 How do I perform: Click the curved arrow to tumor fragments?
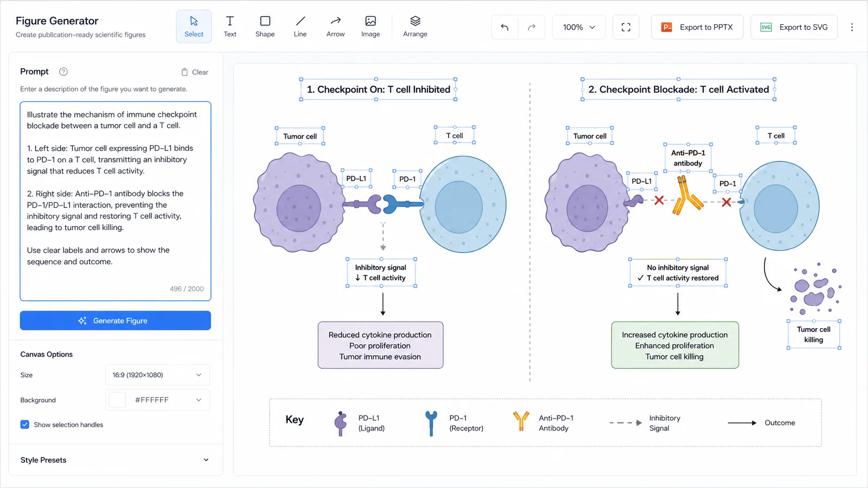[x=772, y=274]
